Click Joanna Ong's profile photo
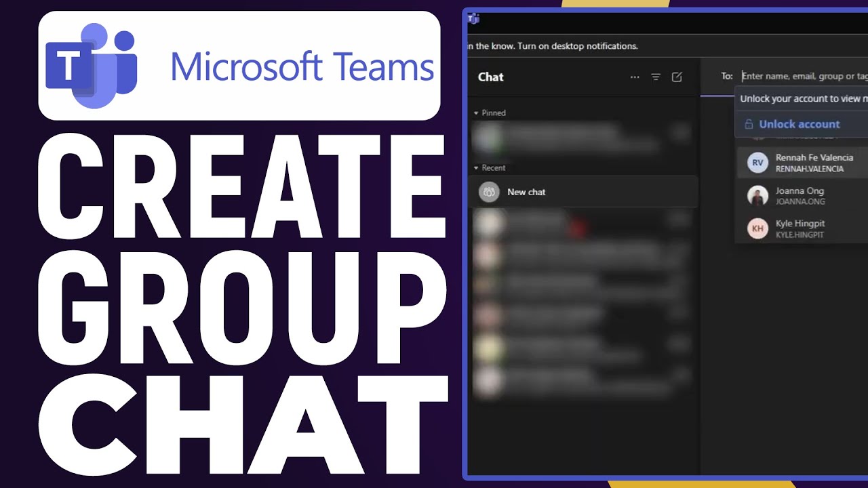This screenshot has height=488, width=868. [757, 196]
